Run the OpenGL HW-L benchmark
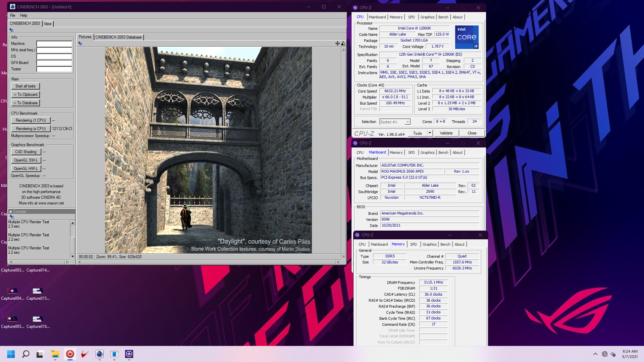 click(x=26, y=169)
